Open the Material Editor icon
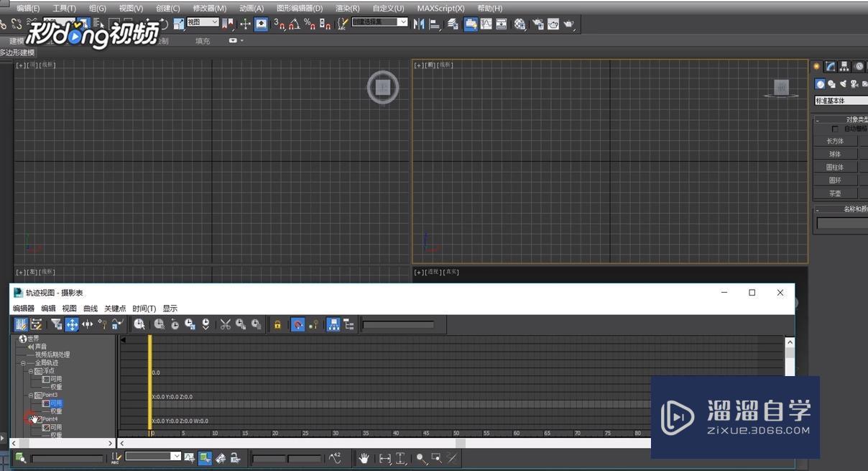The width and height of the screenshot is (868, 471). pyautogui.click(x=519, y=24)
